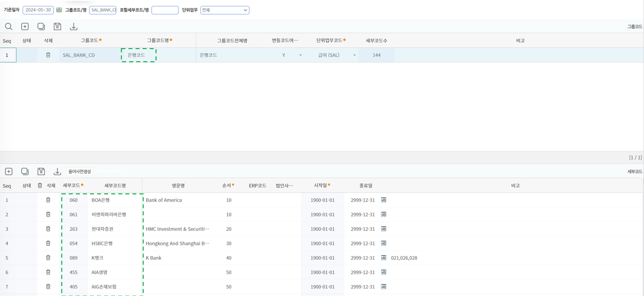
Task: Open the 단위업무 dropdown showing 전체
Action: pyautogui.click(x=225, y=10)
